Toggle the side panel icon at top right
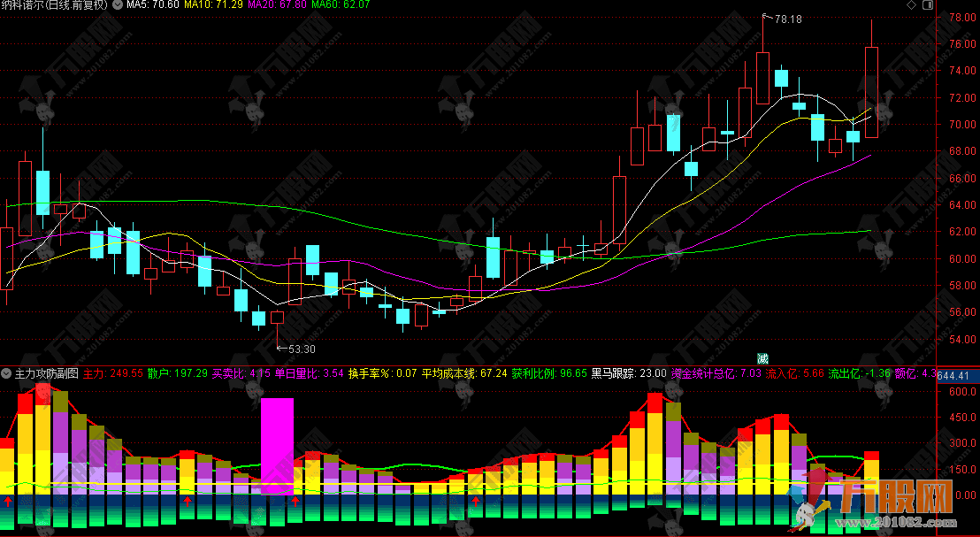Viewport: 980px width, 537px height. [x=928, y=5]
